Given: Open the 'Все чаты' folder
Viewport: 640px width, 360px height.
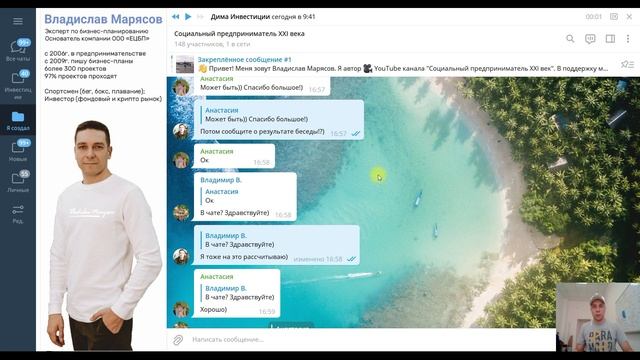Looking at the screenshot, I should 18,50.
